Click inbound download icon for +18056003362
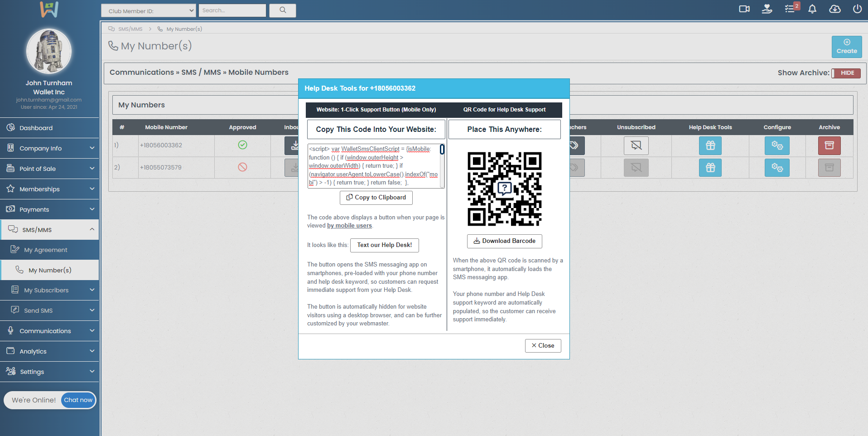 (x=291, y=145)
